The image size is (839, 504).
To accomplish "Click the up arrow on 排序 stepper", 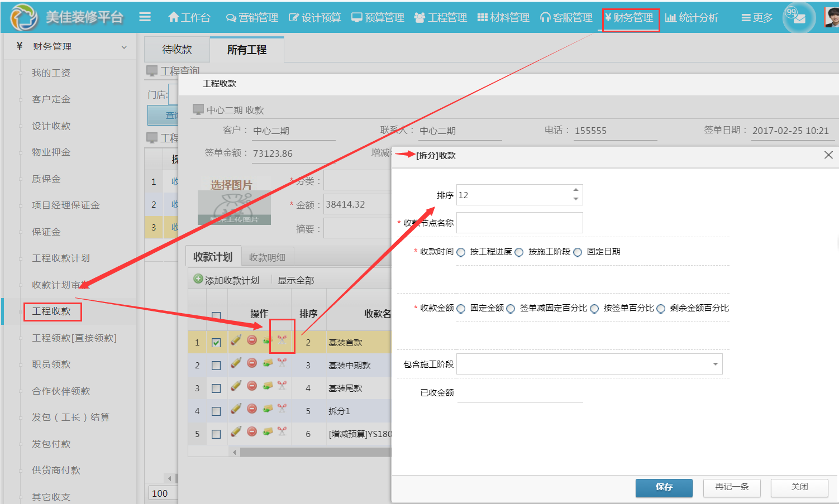I will (576, 190).
